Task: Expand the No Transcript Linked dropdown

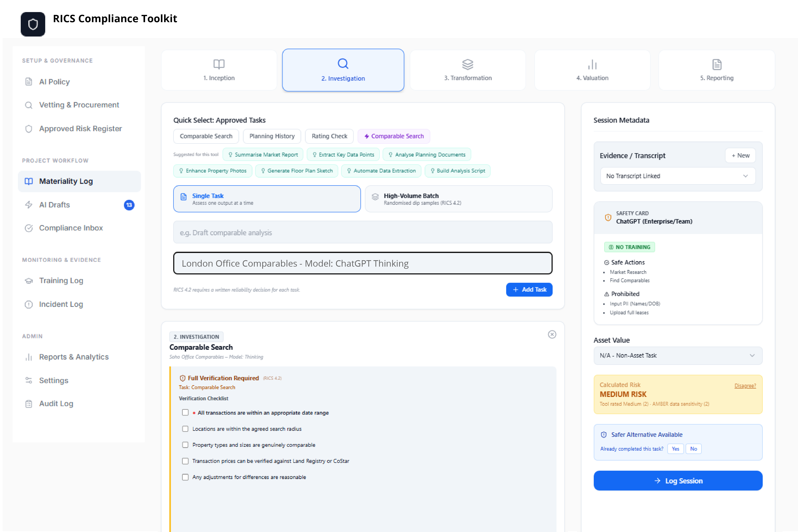Action: pyautogui.click(x=678, y=176)
